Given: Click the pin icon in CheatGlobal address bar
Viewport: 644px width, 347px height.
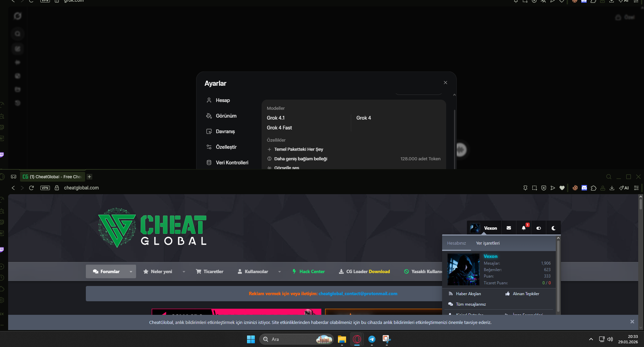Looking at the screenshot, I should point(525,188).
